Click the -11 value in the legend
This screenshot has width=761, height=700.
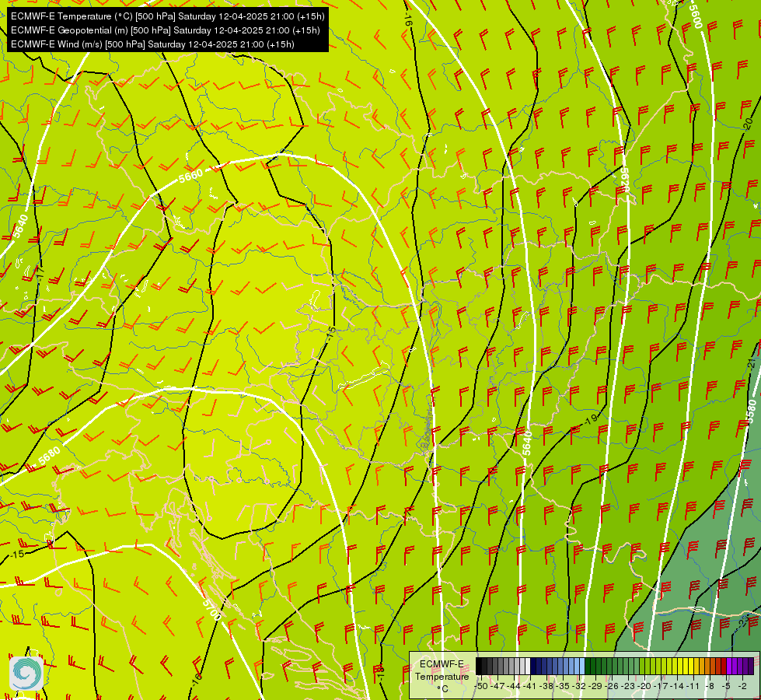(693, 687)
